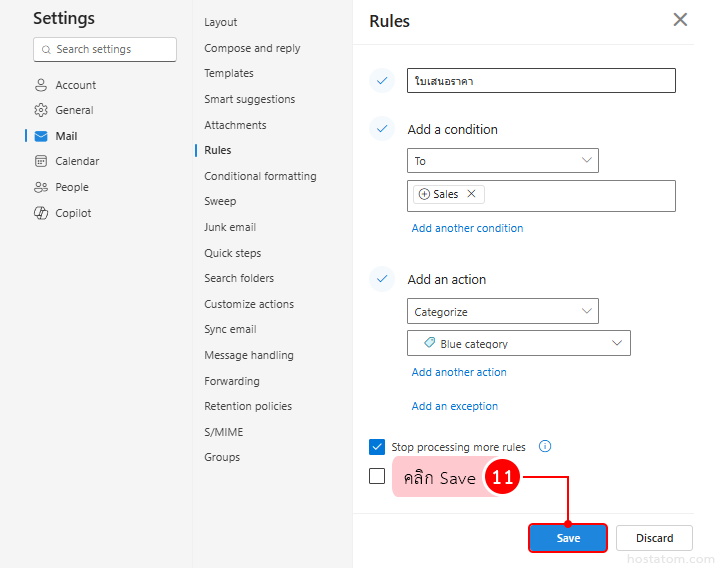Click Add an exception link
The width and height of the screenshot is (720, 568).
tap(455, 406)
